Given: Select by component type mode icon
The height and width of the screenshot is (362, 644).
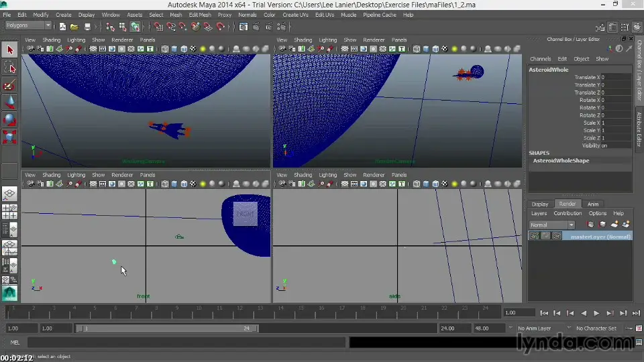Looking at the screenshot, I should pos(135,27).
